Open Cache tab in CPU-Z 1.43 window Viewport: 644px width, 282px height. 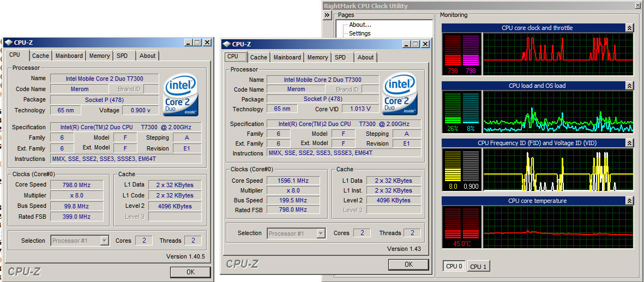258,58
